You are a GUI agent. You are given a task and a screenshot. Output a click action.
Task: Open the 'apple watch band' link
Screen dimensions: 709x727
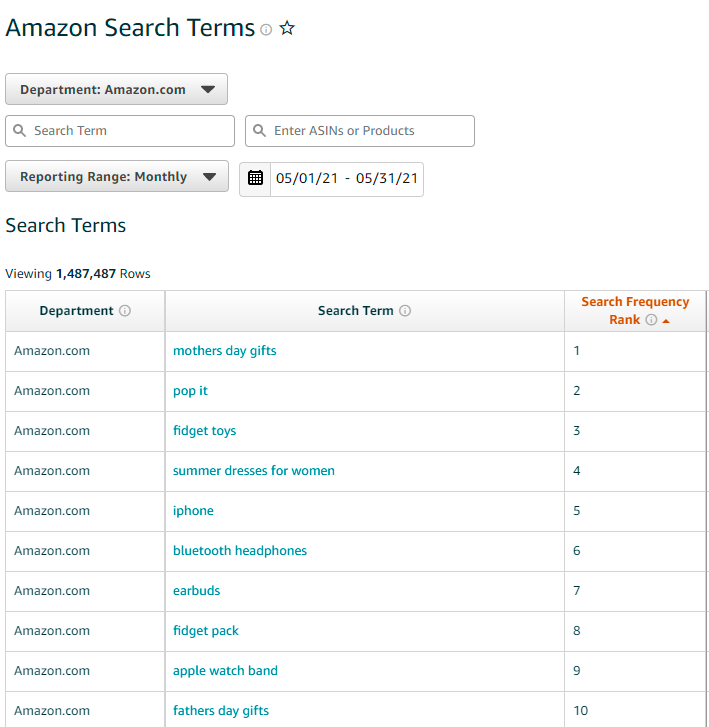tap(225, 671)
